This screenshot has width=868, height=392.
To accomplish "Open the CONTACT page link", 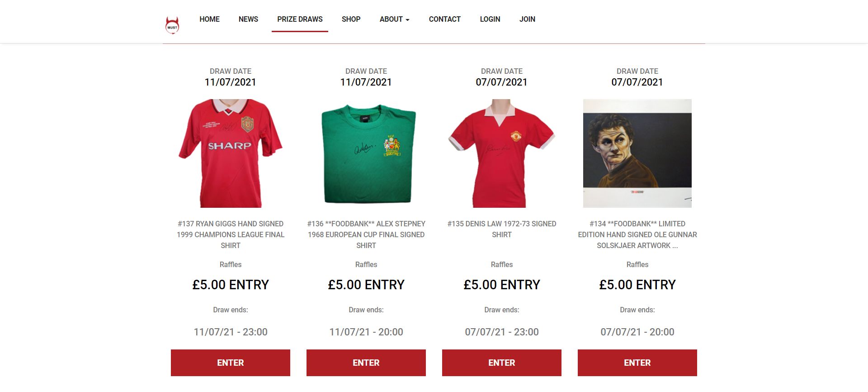I will pos(444,19).
